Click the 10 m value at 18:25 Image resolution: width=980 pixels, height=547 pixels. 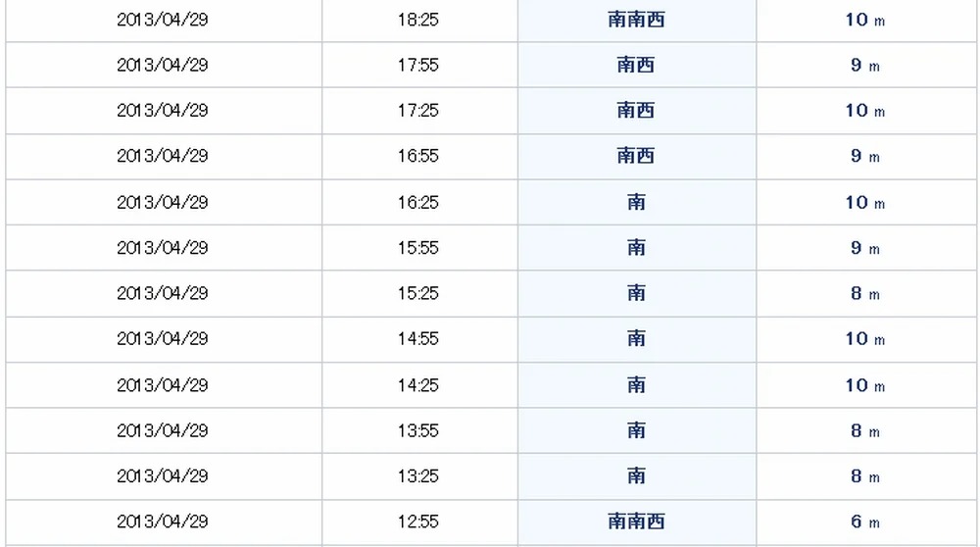point(865,20)
